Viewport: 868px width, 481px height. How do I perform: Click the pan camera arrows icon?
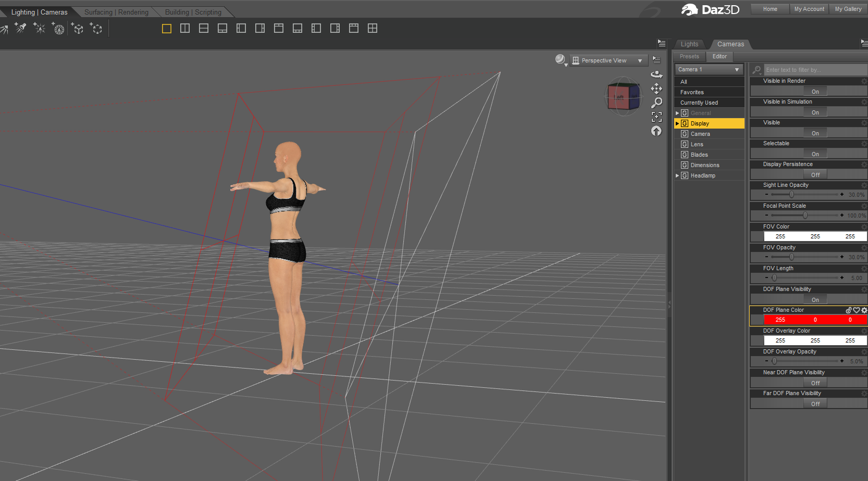point(656,88)
